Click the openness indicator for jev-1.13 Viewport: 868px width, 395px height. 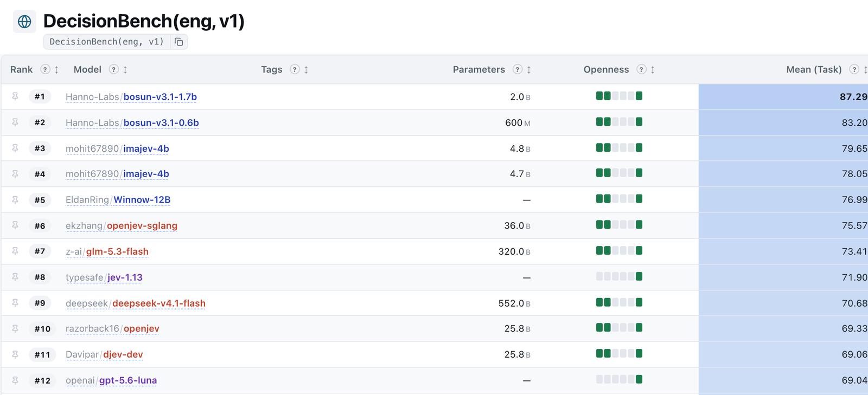pos(619,276)
